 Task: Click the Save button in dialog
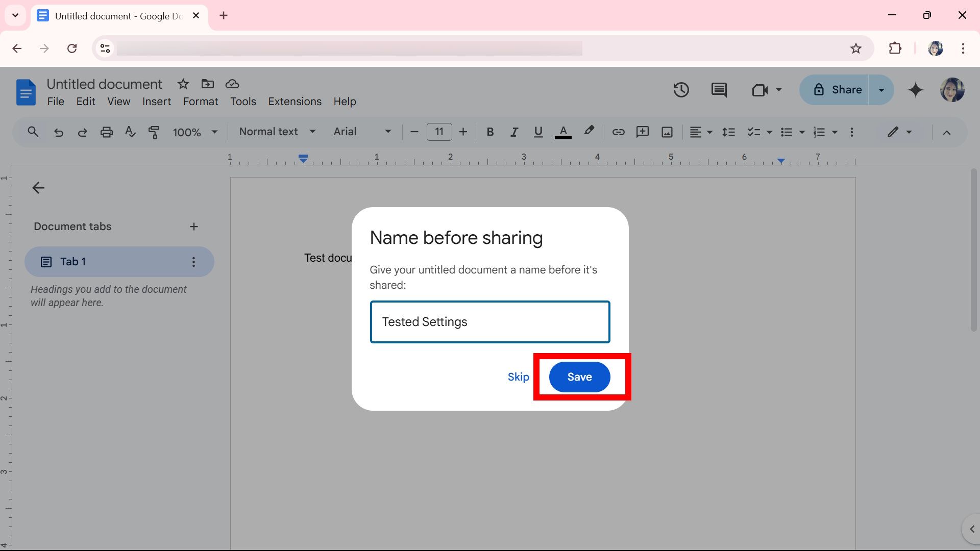(x=579, y=377)
